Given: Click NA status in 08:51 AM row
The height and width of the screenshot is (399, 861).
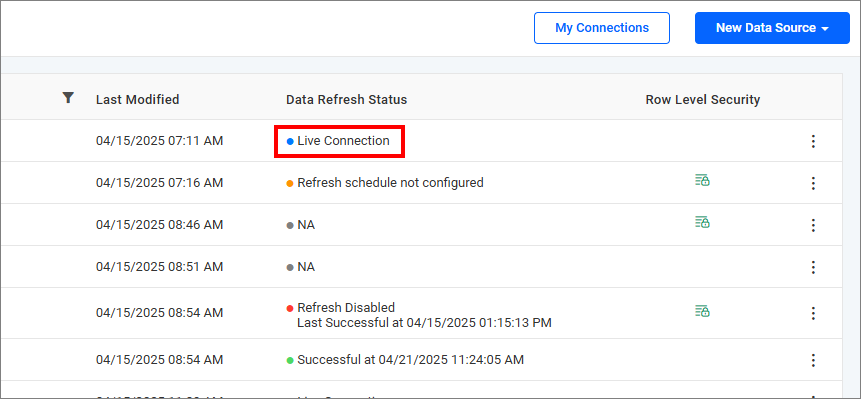Looking at the screenshot, I should click(306, 267).
